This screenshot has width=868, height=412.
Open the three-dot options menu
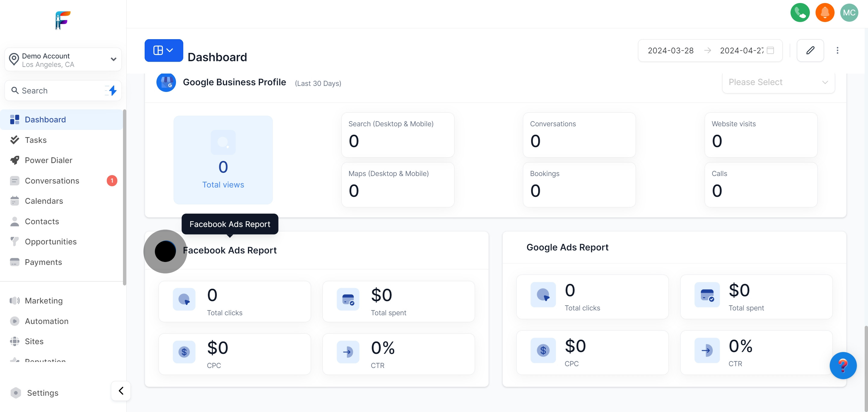[838, 50]
